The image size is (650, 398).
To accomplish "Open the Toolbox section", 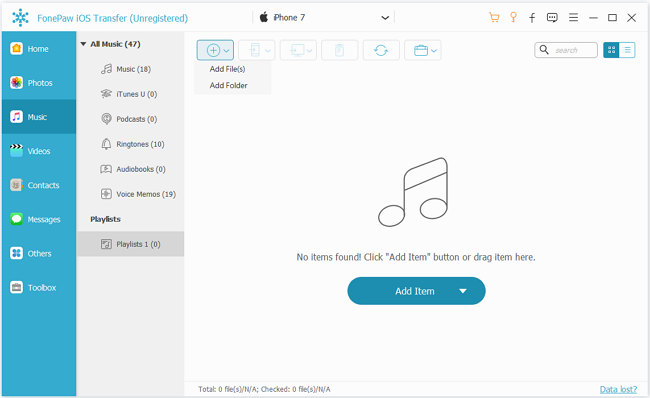I will click(x=39, y=287).
